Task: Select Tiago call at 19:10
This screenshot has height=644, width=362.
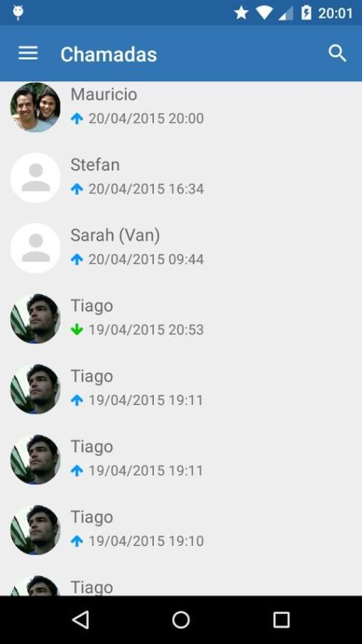Action: tap(181, 530)
